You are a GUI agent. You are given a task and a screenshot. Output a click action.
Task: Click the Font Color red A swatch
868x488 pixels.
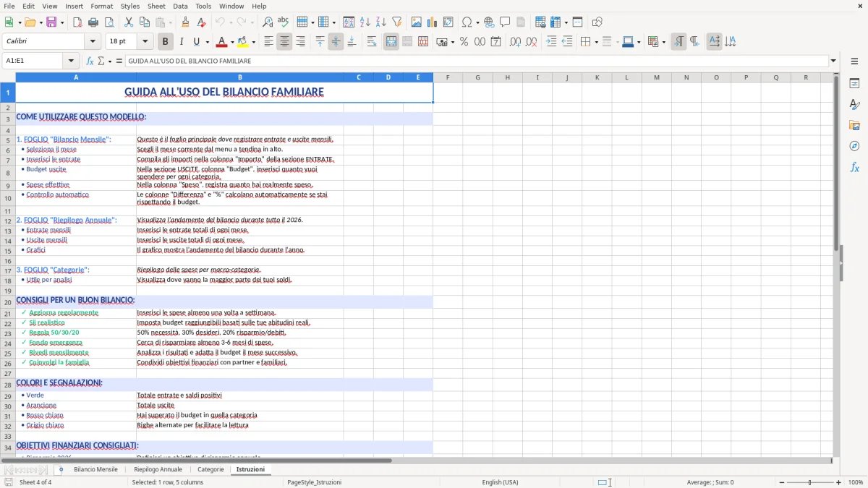[222, 42]
